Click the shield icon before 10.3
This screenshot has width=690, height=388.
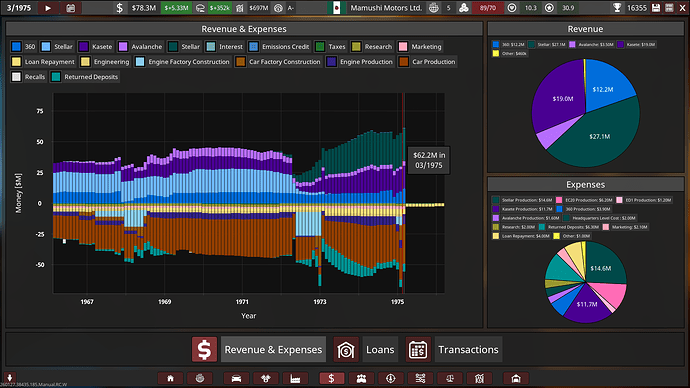512,8
